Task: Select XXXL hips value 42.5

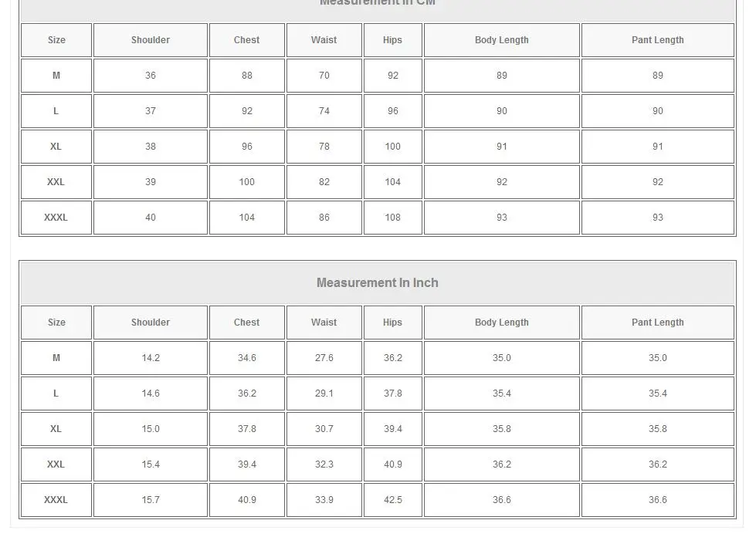Action: [393, 500]
